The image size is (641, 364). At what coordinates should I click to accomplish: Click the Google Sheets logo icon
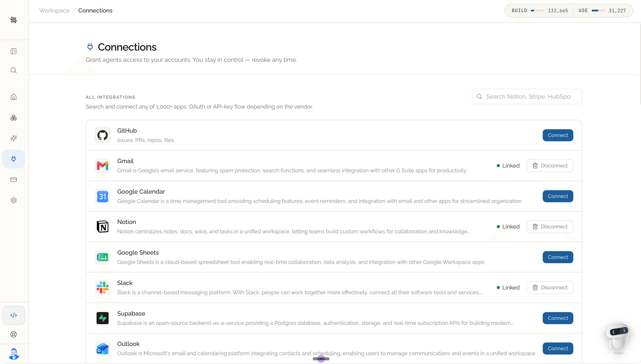103,257
